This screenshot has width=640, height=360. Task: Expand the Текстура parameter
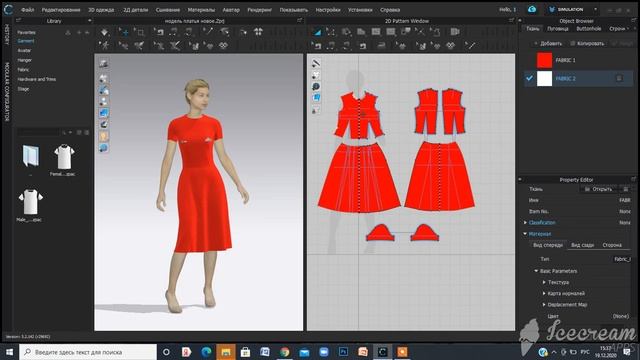(544, 282)
